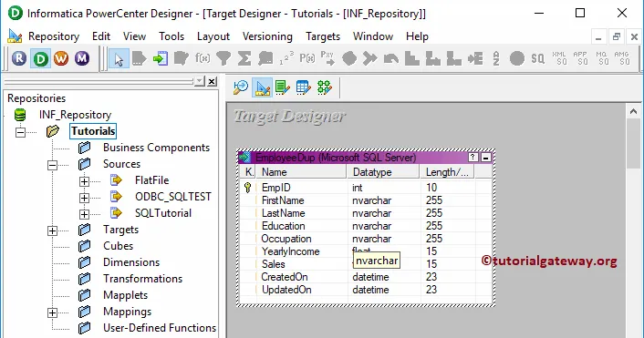Select the Mapplets folder
The image size is (644, 338).
(125, 295)
